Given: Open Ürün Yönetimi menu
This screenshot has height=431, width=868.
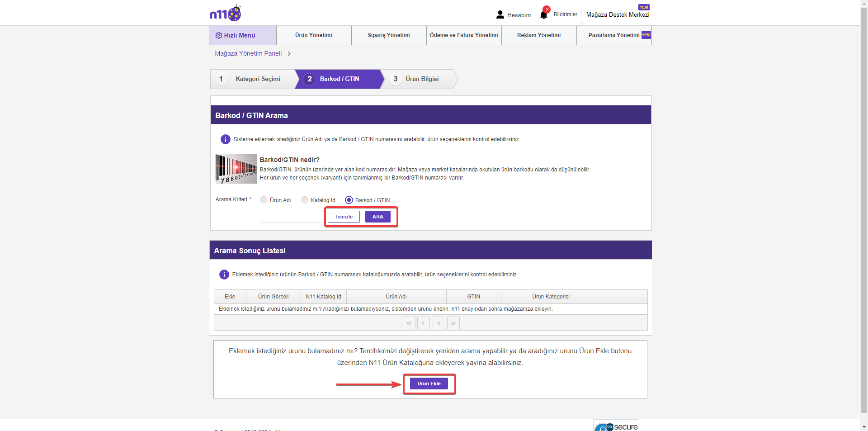Looking at the screenshot, I should (x=314, y=35).
